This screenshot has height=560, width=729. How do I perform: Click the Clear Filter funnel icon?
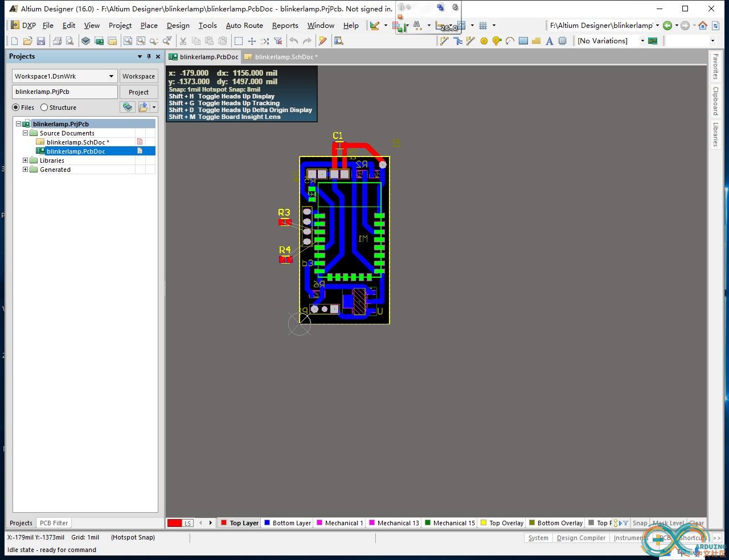tap(278, 41)
